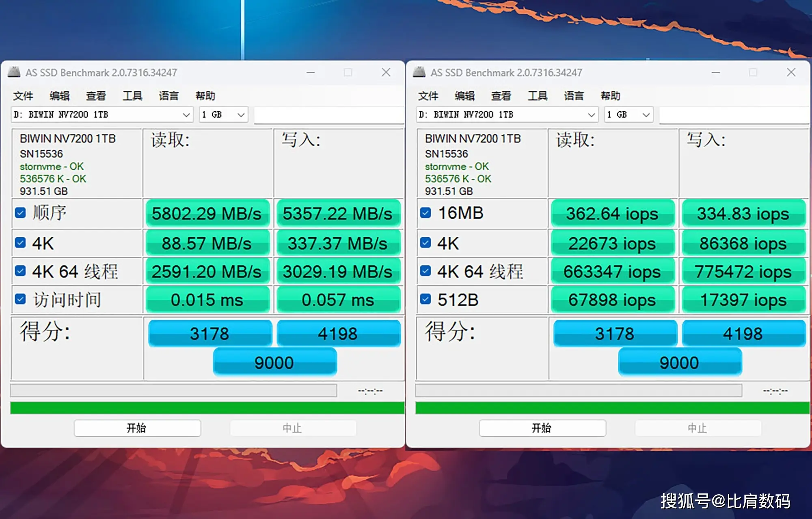
Task: Click 4K read 88.57 MB/s result
Action: [207, 243]
